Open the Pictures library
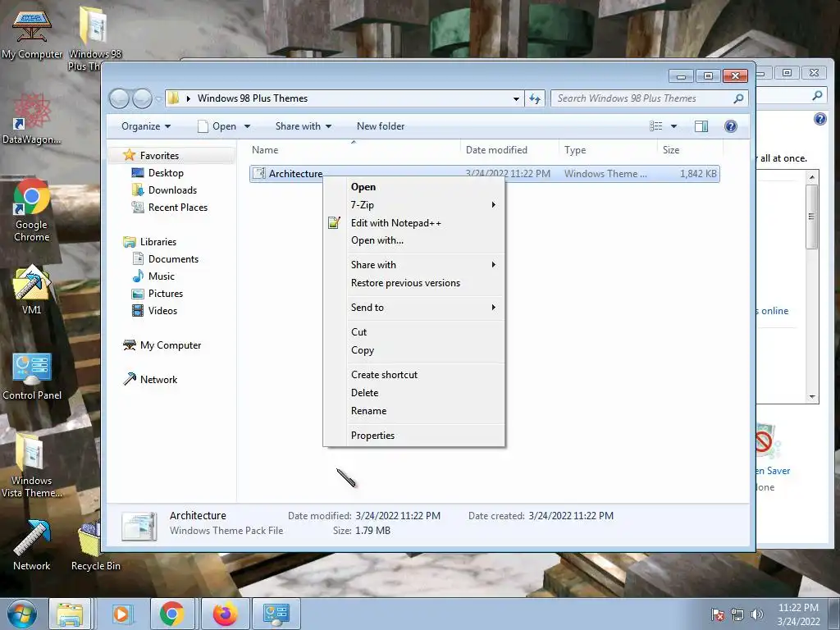The width and height of the screenshot is (840, 630). [166, 294]
